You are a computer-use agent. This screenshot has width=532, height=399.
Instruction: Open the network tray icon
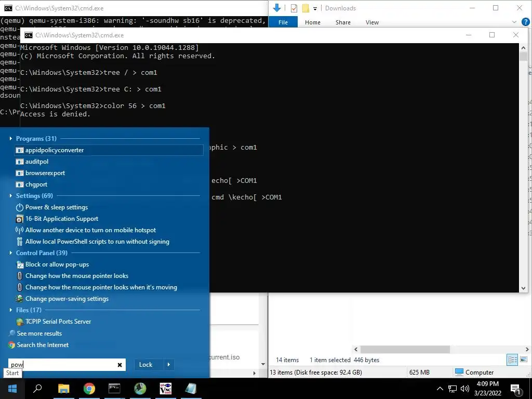(x=453, y=389)
